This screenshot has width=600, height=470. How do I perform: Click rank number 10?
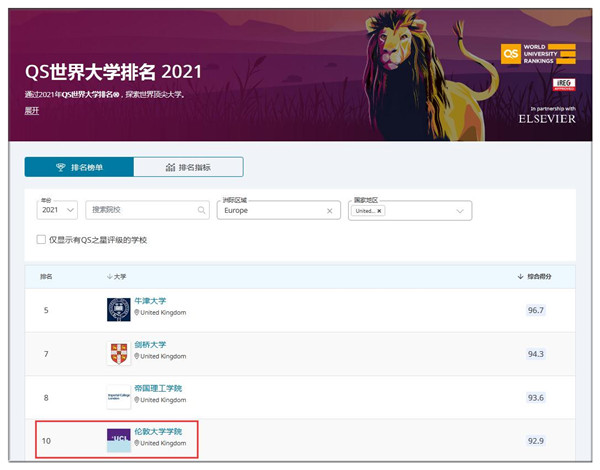tap(46, 441)
